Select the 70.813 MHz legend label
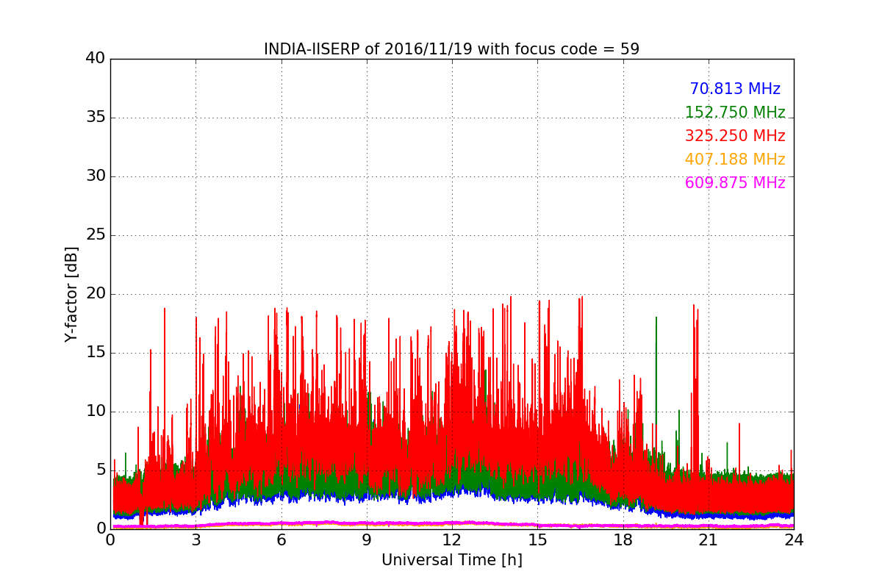This screenshot has width=882, height=588. coord(735,89)
